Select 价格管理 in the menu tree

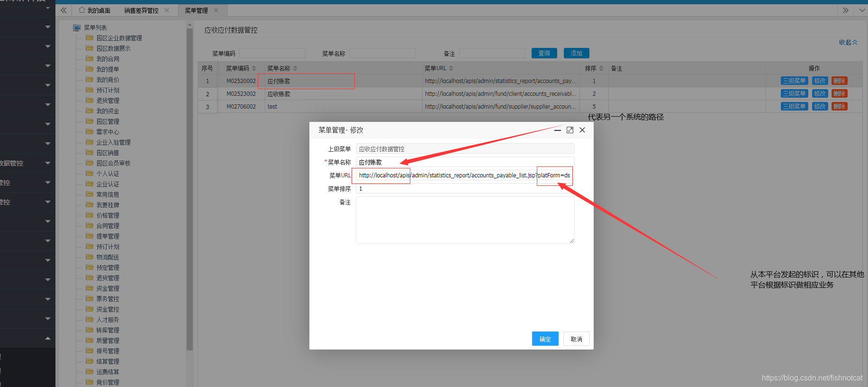[x=108, y=215]
